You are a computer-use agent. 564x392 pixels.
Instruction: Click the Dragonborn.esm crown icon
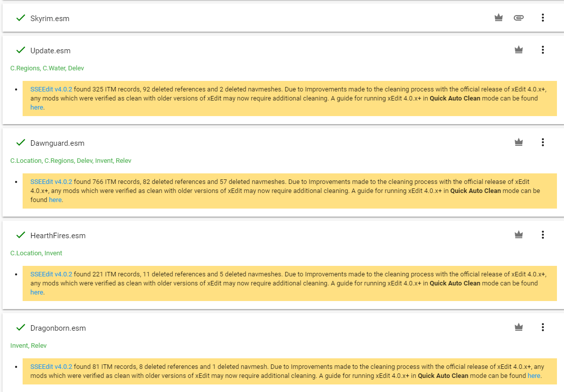pos(519,327)
